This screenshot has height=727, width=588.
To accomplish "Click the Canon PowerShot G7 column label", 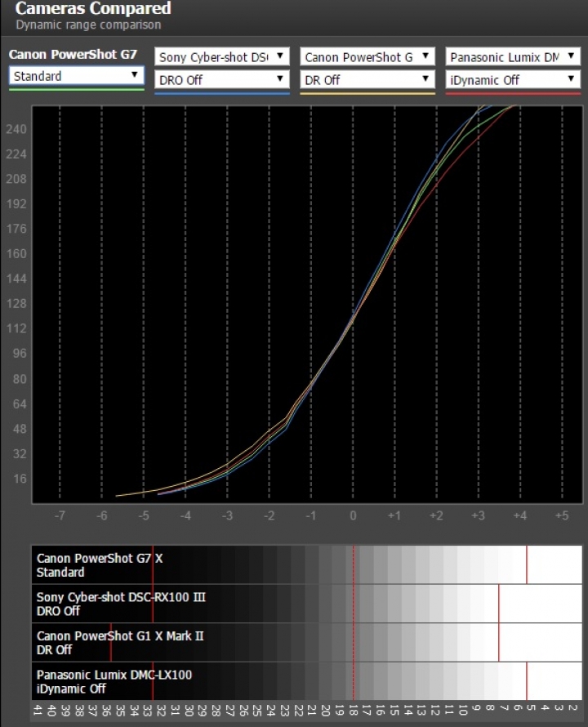I will (73, 54).
